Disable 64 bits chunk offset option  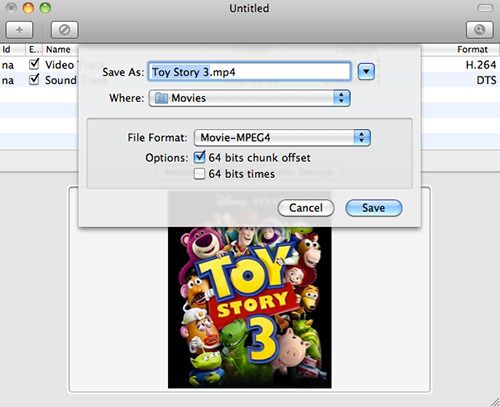coord(199,157)
